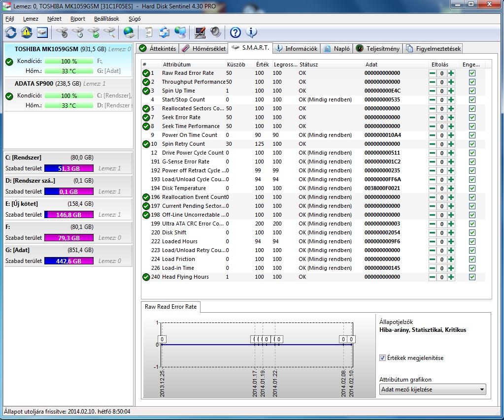
Task: Click the globe over disk toolbar icon
Action: [x=129, y=32]
